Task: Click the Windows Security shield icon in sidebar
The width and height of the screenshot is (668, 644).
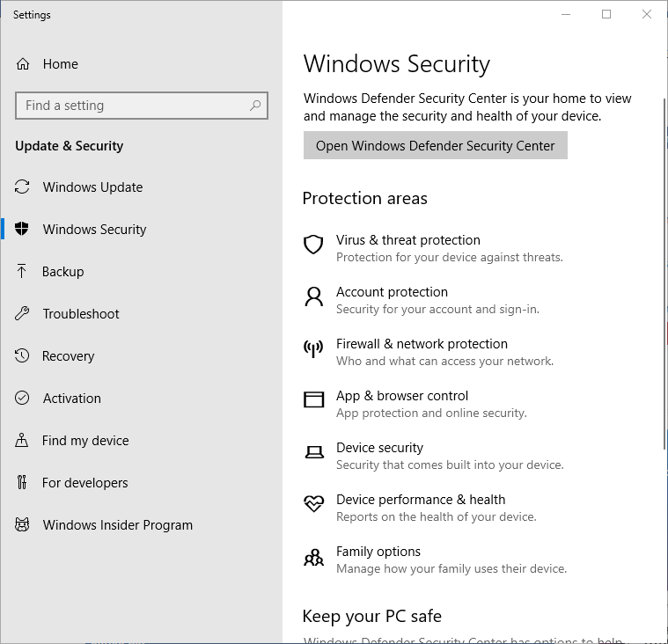Action: pyautogui.click(x=22, y=229)
